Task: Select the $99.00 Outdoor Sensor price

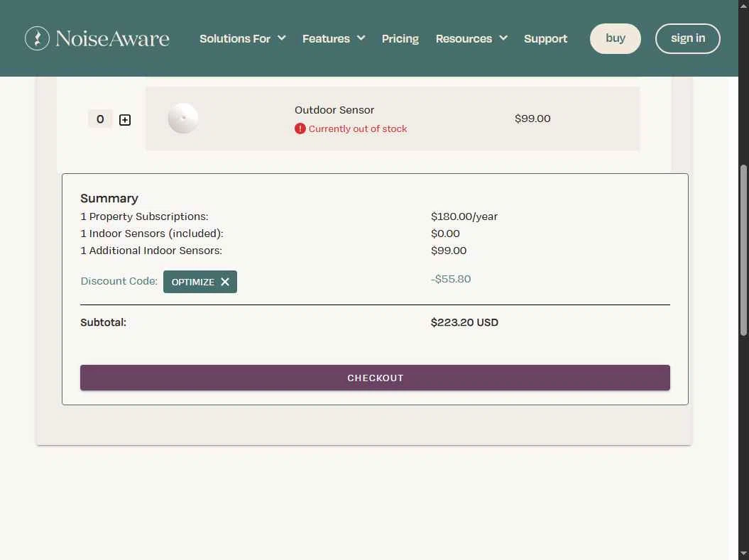Action: (532, 119)
